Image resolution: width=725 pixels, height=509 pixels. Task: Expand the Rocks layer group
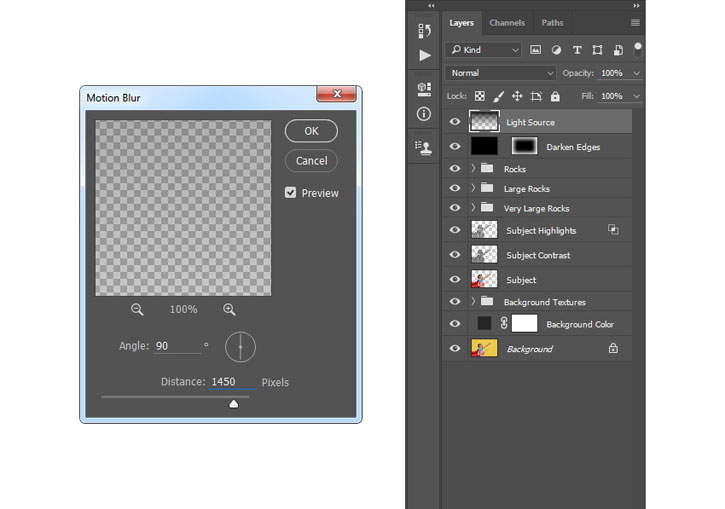point(473,168)
